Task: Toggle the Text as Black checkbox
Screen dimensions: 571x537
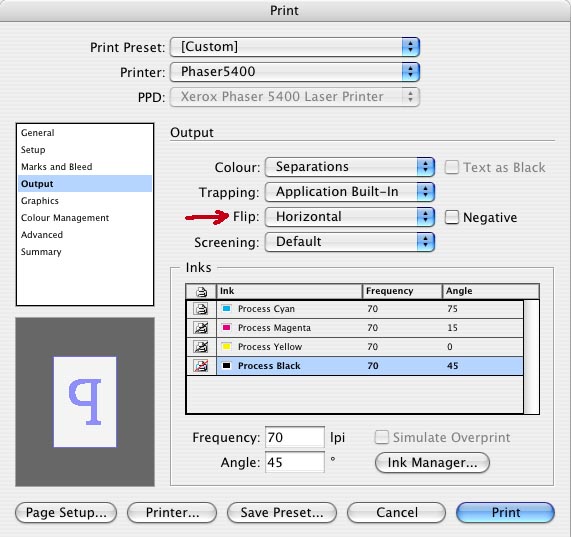Action: click(452, 167)
